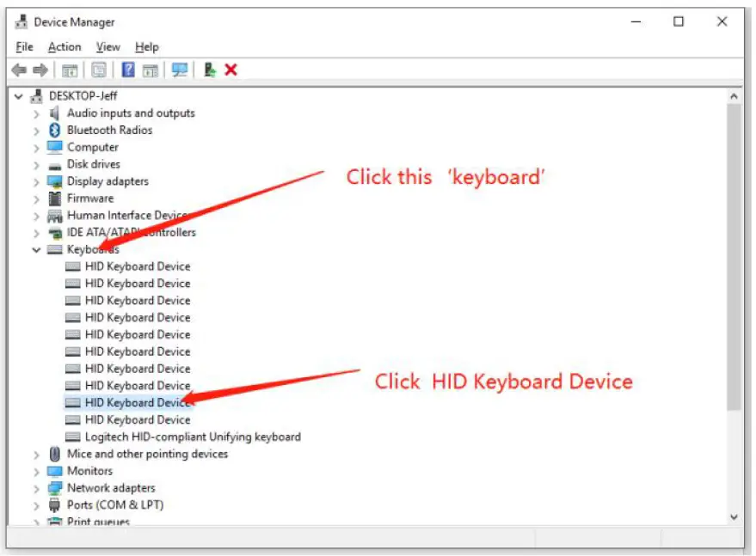Click the Show/Hide Console Tree toolbar icon
Image resolution: width=756 pixels, height=556 pixels.
(70, 70)
